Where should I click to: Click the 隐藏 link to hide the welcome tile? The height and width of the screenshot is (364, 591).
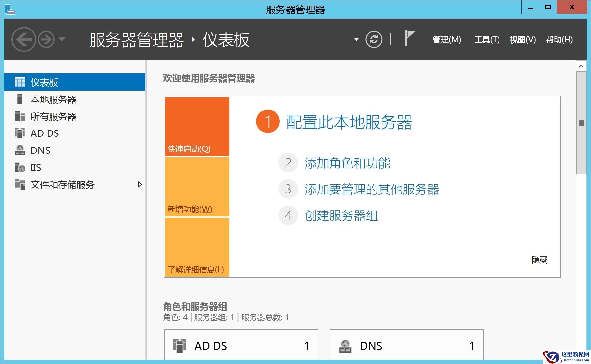(540, 260)
